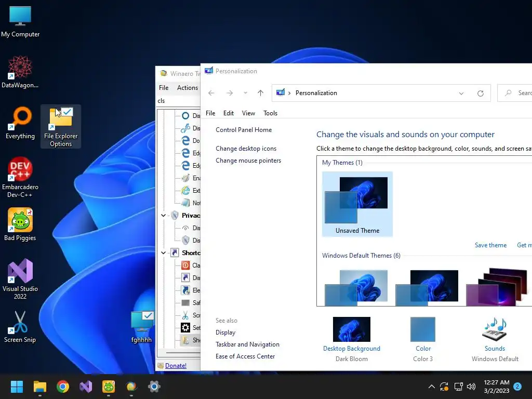This screenshot has width=532, height=399.
Task: Click address bar Personalization breadcrumb
Action: (x=316, y=93)
